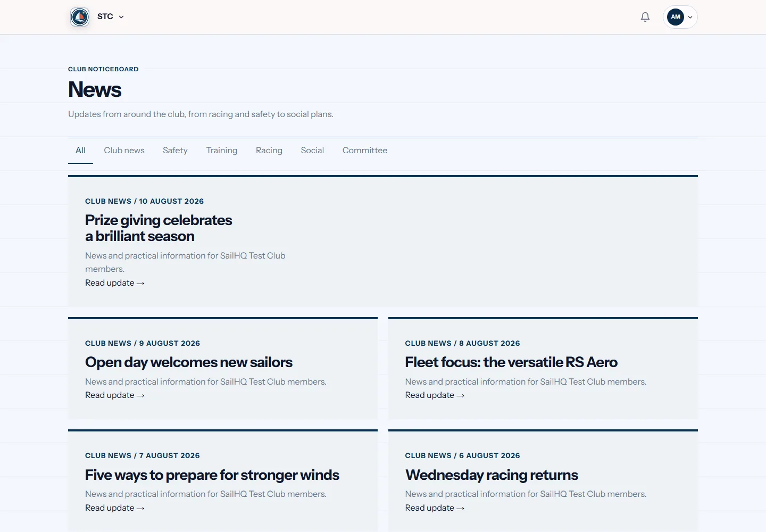
Task: Click Read update under Prize giving article
Action: (x=115, y=283)
